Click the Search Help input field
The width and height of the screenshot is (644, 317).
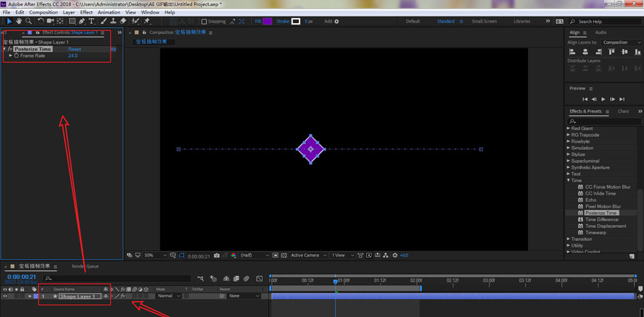(x=602, y=21)
